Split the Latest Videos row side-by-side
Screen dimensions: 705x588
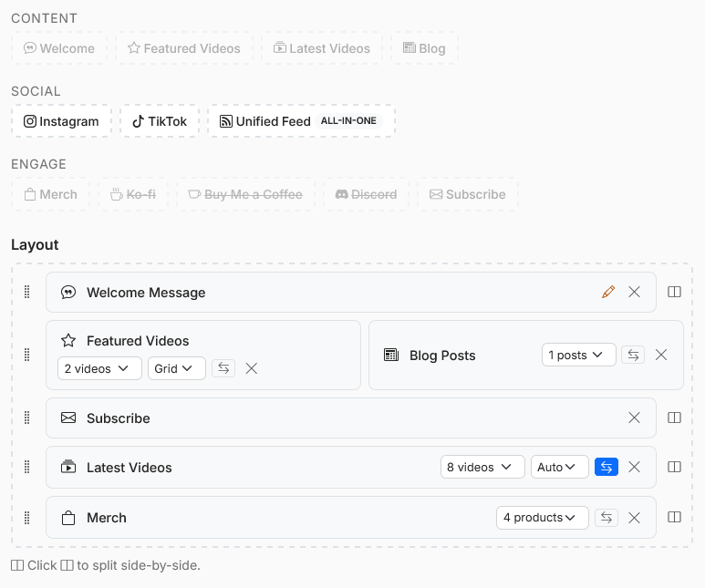[x=674, y=467]
